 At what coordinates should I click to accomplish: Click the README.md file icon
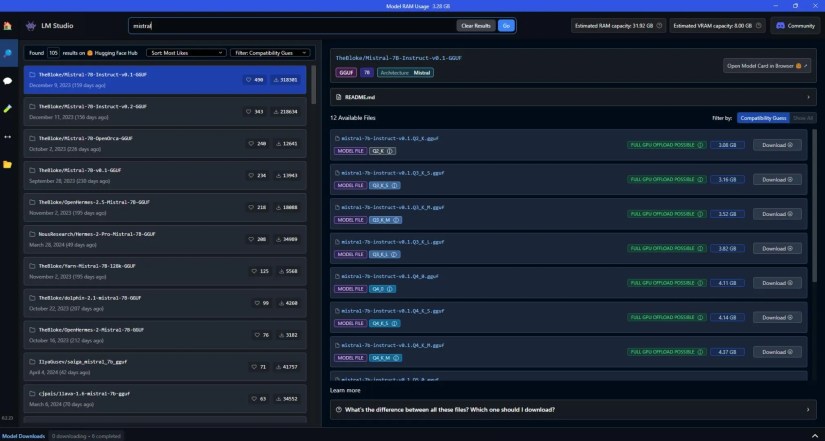point(339,97)
